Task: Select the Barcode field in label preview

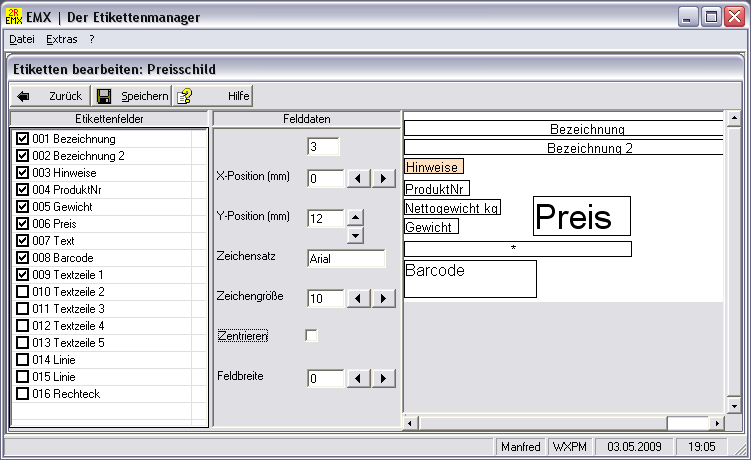Action: coord(470,279)
